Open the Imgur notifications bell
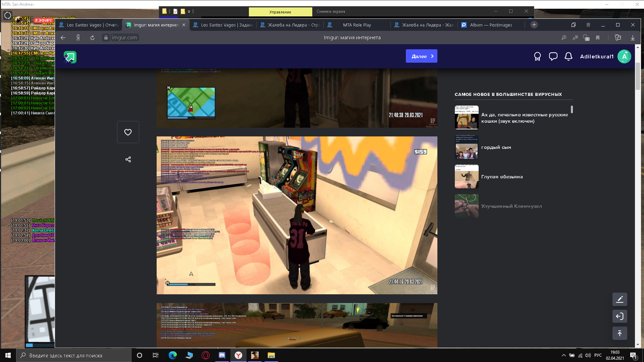Screen dimensions: 644x362 tap(568, 56)
